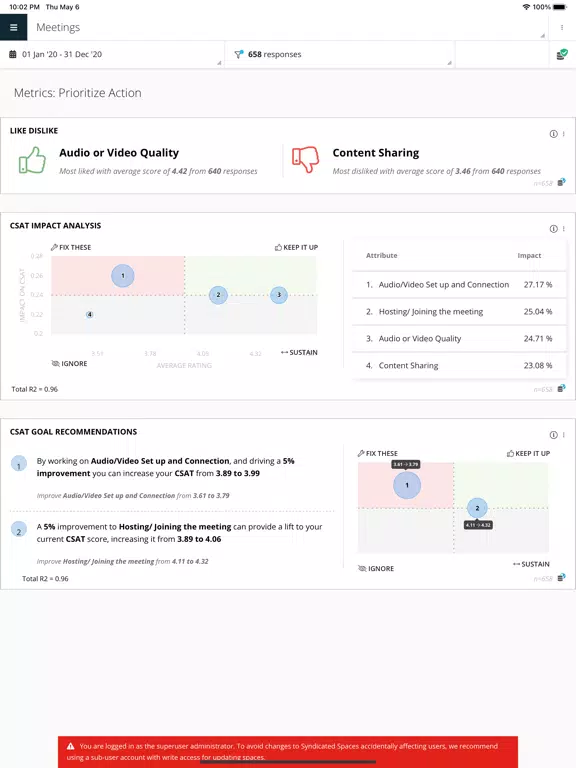The image size is (576, 768).
Task: Click the KEEP IT UP label in impact chart
Action: pos(296,247)
